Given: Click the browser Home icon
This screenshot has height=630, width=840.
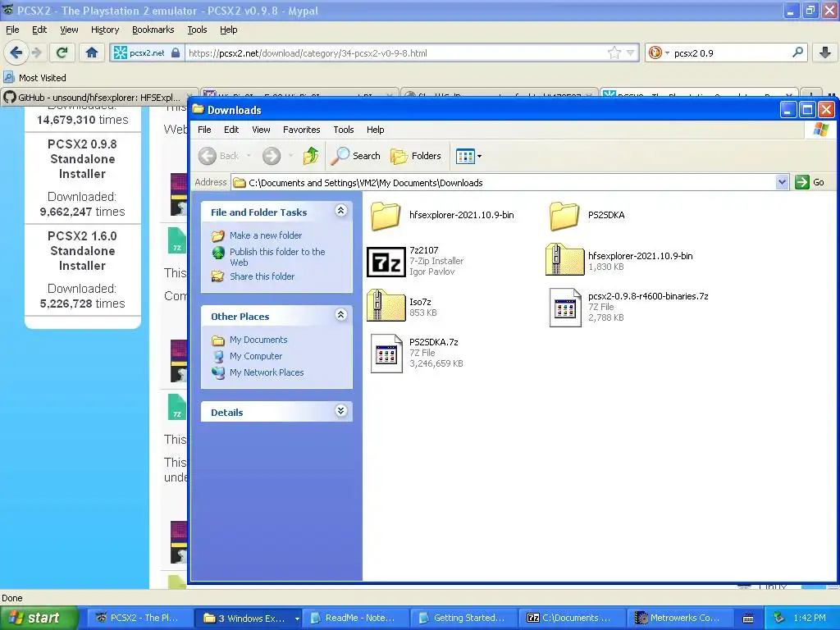Looking at the screenshot, I should (92, 52).
